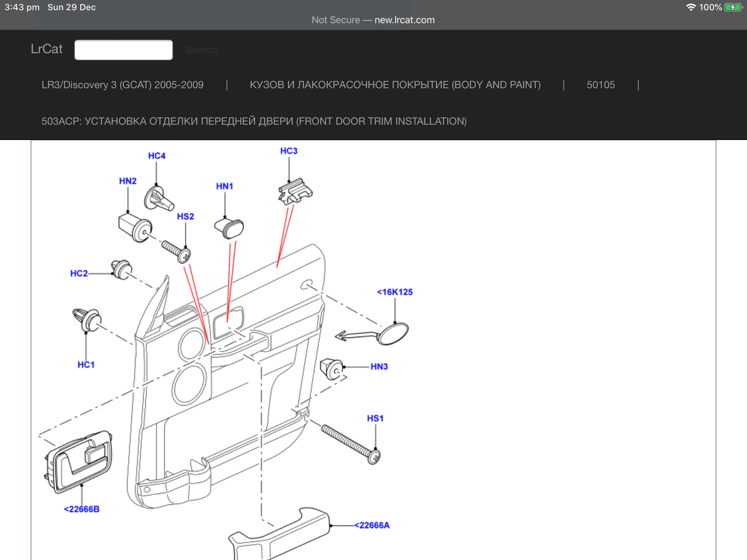The width and height of the screenshot is (747, 560).
Task: Select the HC3 part label
Action: (289, 151)
